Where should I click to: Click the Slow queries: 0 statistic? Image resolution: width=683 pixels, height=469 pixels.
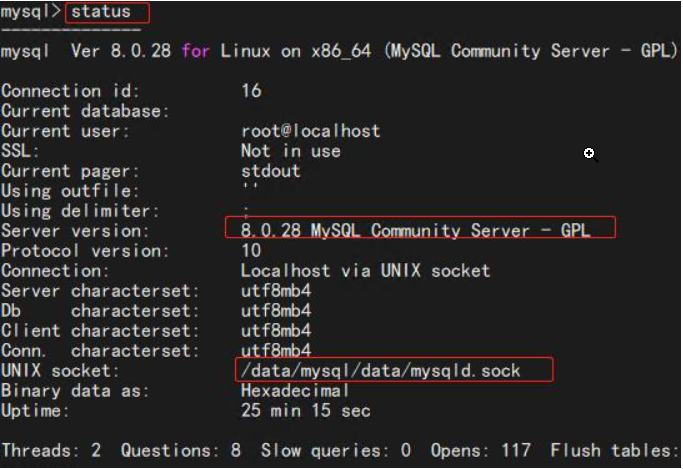[x=336, y=450]
